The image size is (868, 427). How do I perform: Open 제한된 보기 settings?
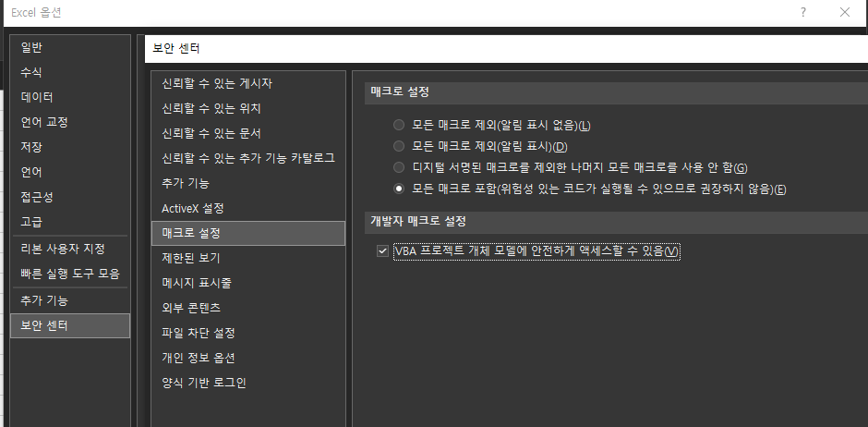click(248, 258)
